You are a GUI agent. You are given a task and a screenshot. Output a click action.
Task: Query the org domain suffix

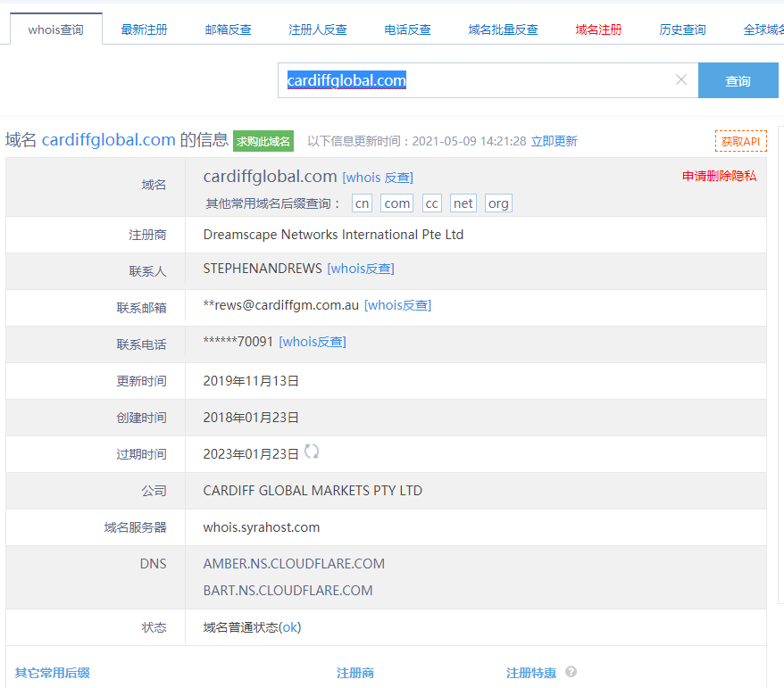click(498, 203)
